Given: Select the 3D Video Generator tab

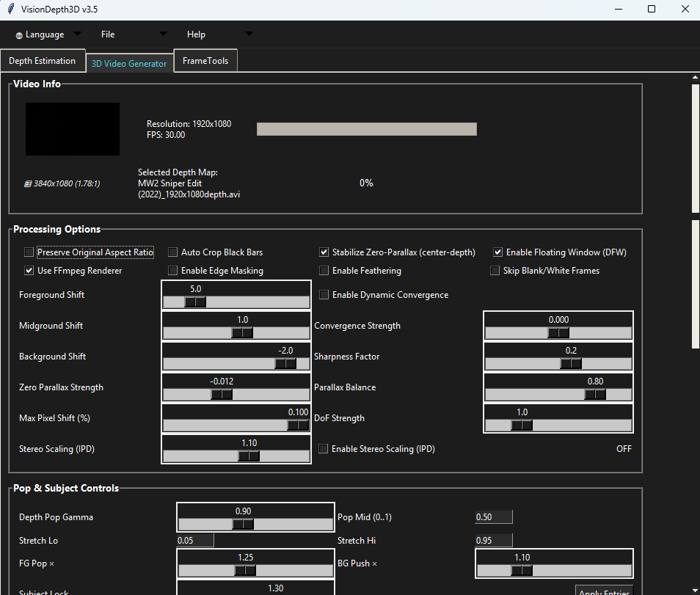Looking at the screenshot, I should tap(129, 64).
